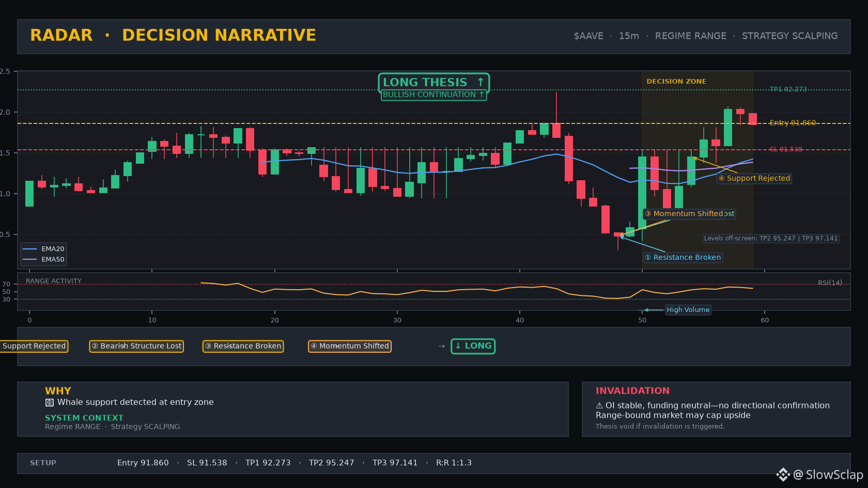Click SL 91.538 in the SETUP row
Viewport: 868px width, 488px height.
(x=207, y=463)
